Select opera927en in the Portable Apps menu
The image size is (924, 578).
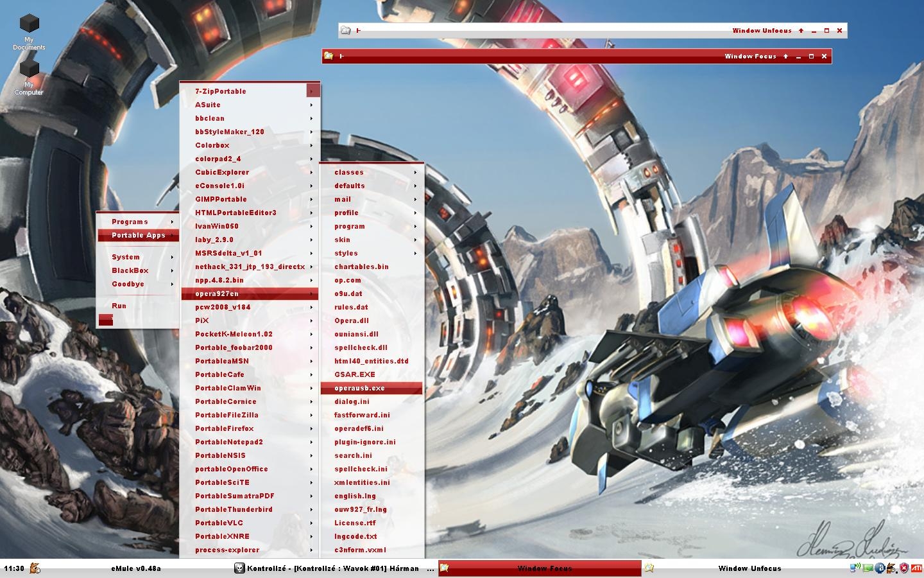[x=250, y=294]
